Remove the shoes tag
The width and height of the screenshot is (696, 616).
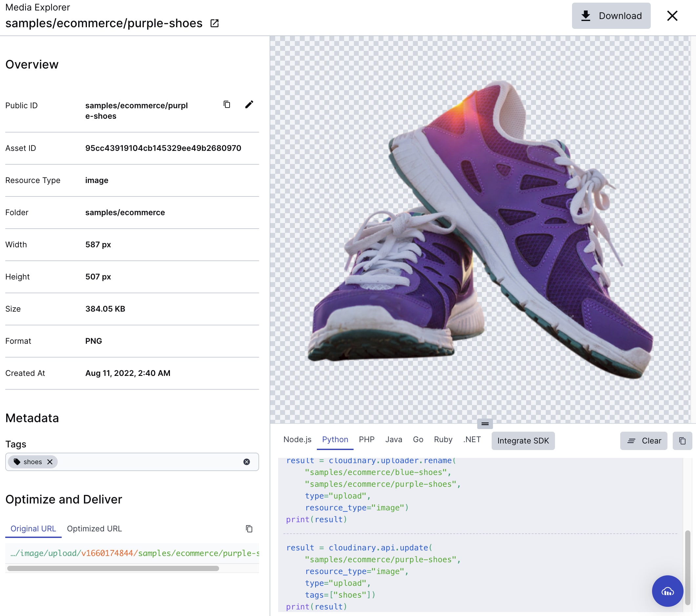(x=50, y=462)
